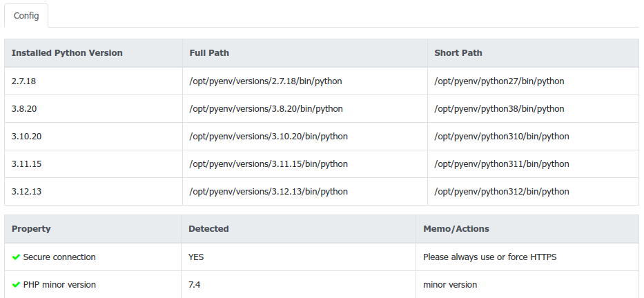Click full path for Python 3.12.13
Screen dimensions: 644x298
point(269,192)
